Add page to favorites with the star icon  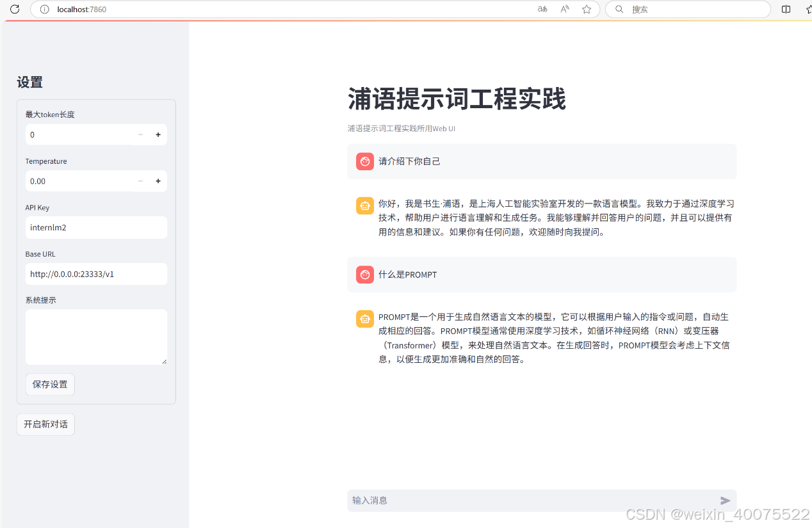click(x=587, y=9)
